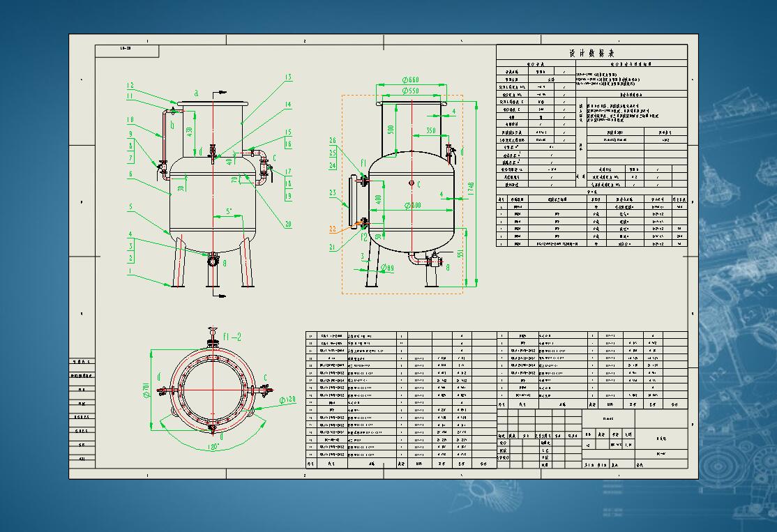777x532 pixels.
Task: Select balloon number 10
Action: click(130, 120)
